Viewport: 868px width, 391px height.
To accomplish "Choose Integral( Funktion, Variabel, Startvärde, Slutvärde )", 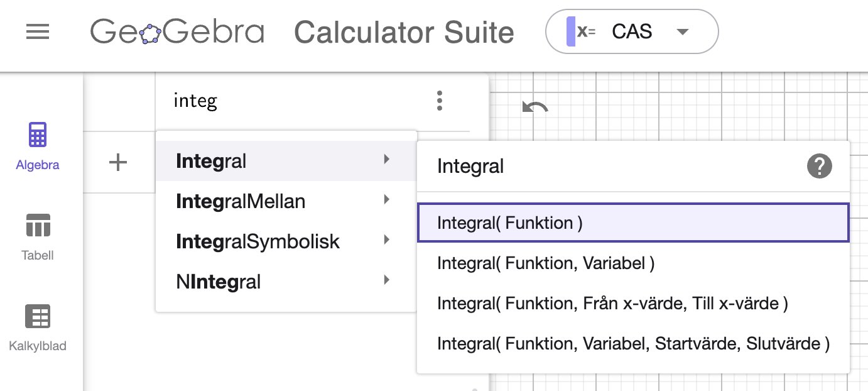I will coord(631,344).
